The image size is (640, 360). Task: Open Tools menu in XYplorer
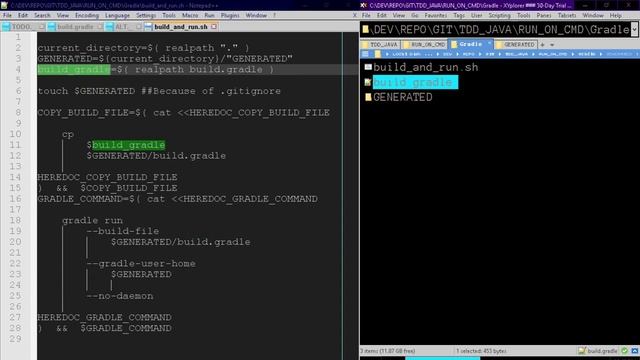[523, 16]
